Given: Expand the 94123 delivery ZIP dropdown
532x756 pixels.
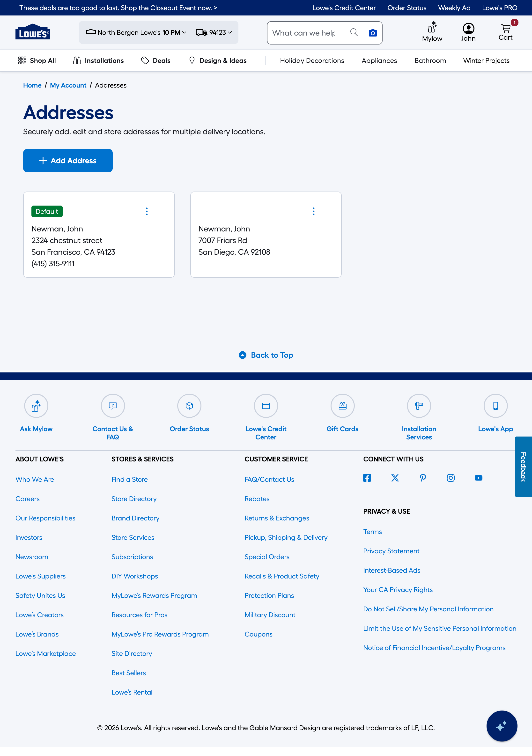Looking at the screenshot, I should [214, 33].
